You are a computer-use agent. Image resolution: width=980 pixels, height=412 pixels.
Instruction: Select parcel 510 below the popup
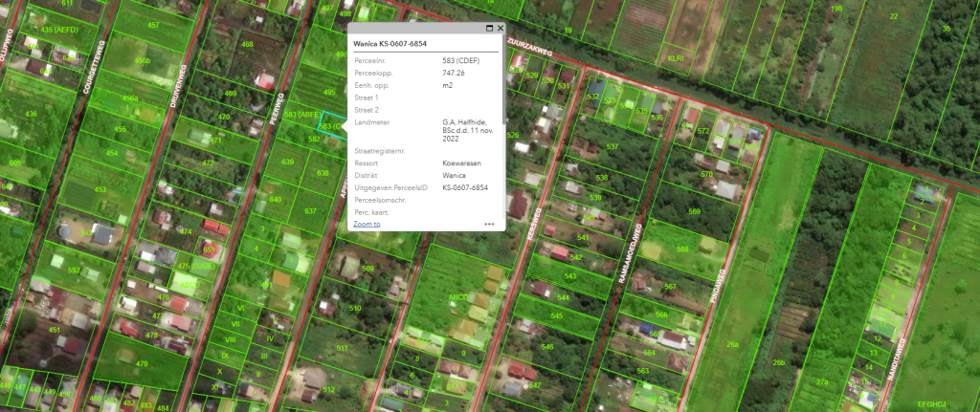(x=355, y=308)
